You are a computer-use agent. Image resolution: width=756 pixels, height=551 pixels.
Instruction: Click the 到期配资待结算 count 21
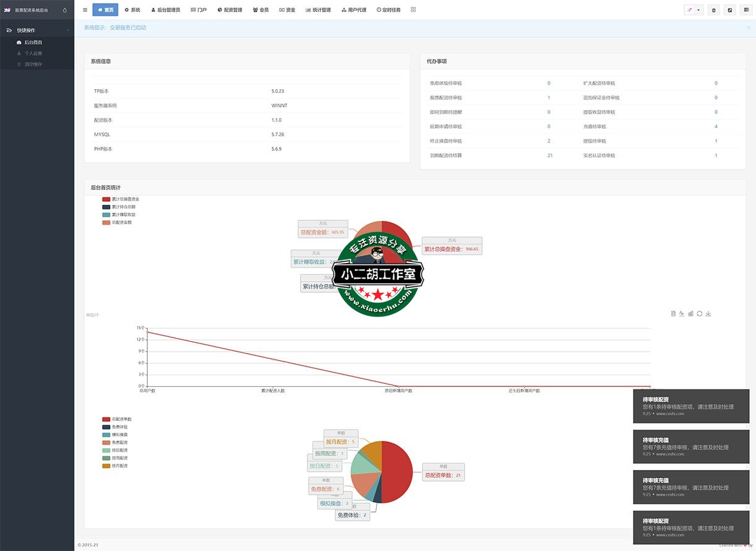click(x=549, y=155)
